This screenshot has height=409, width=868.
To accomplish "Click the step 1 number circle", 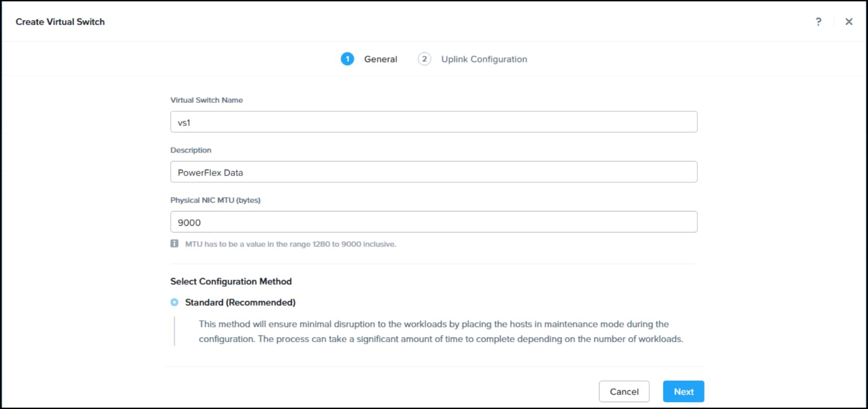I will pos(347,59).
